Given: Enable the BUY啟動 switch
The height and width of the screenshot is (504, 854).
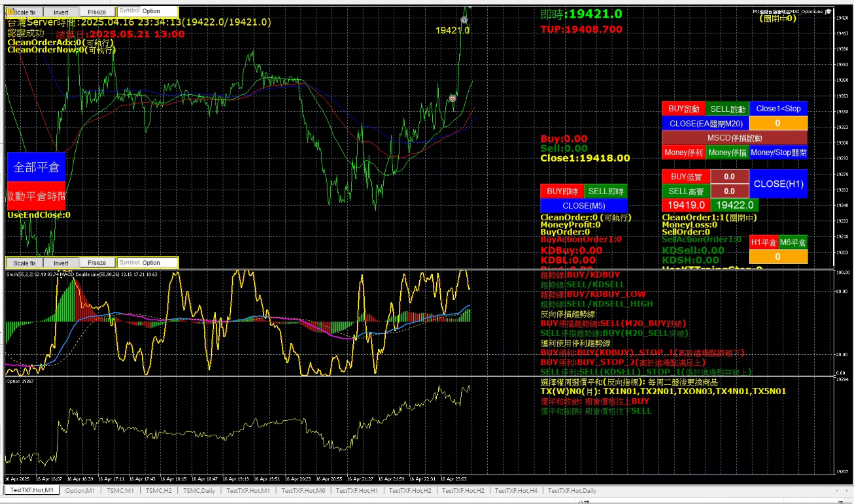Looking at the screenshot, I should click(x=684, y=109).
